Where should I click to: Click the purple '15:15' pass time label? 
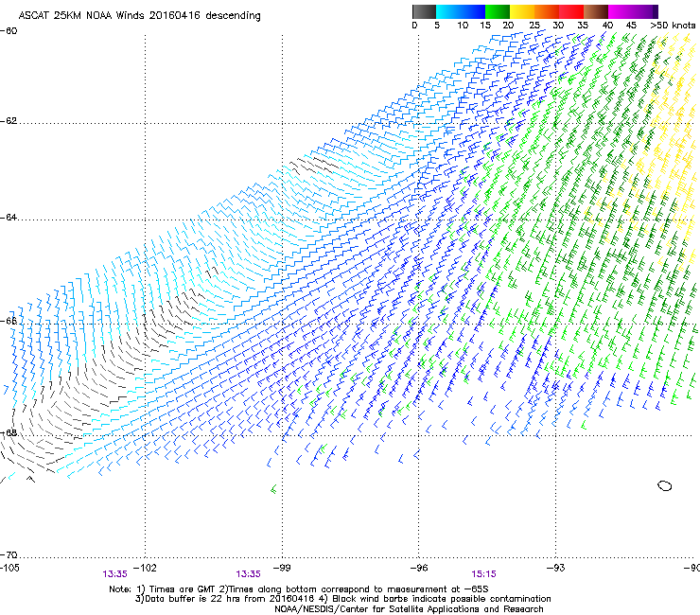(484, 574)
